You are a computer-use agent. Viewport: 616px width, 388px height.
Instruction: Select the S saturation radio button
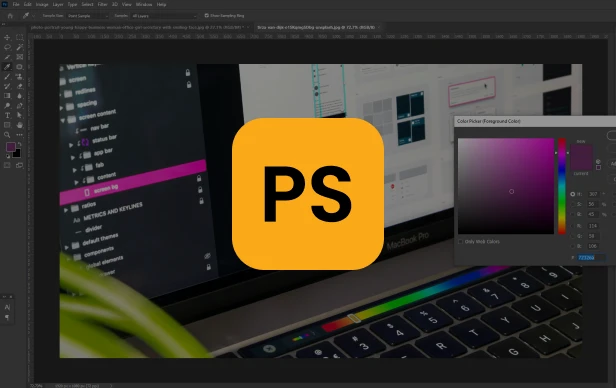(x=573, y=204)
